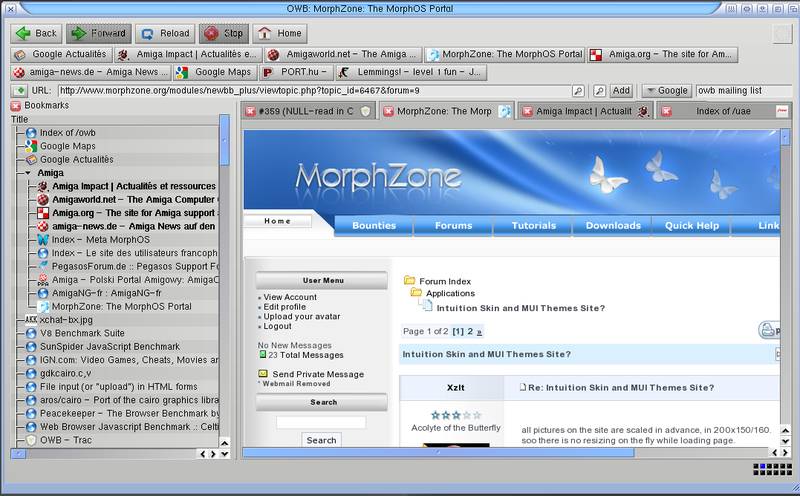Open Tutorials section on MorphZone
Viewport: 800px width, 496px height.
(534, 226)
